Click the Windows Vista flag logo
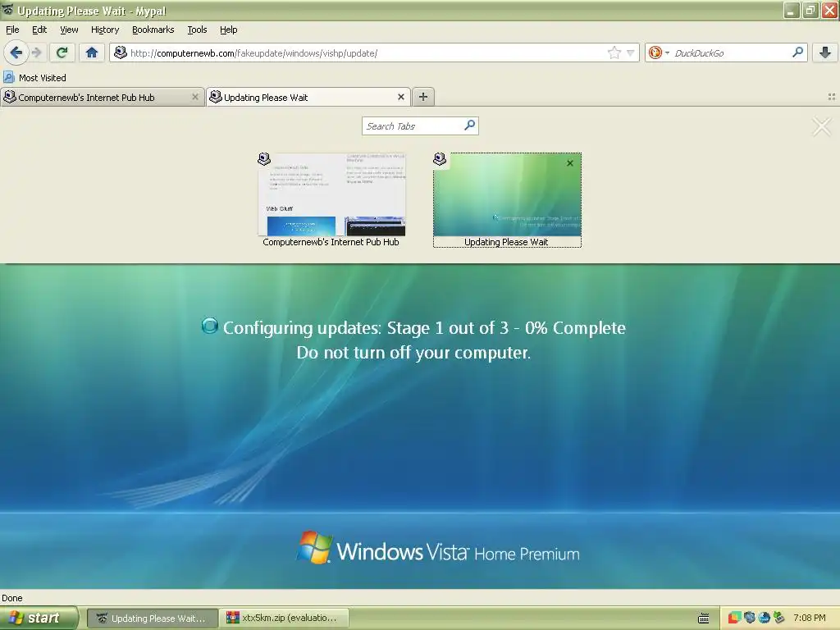 tap(314, 547)
